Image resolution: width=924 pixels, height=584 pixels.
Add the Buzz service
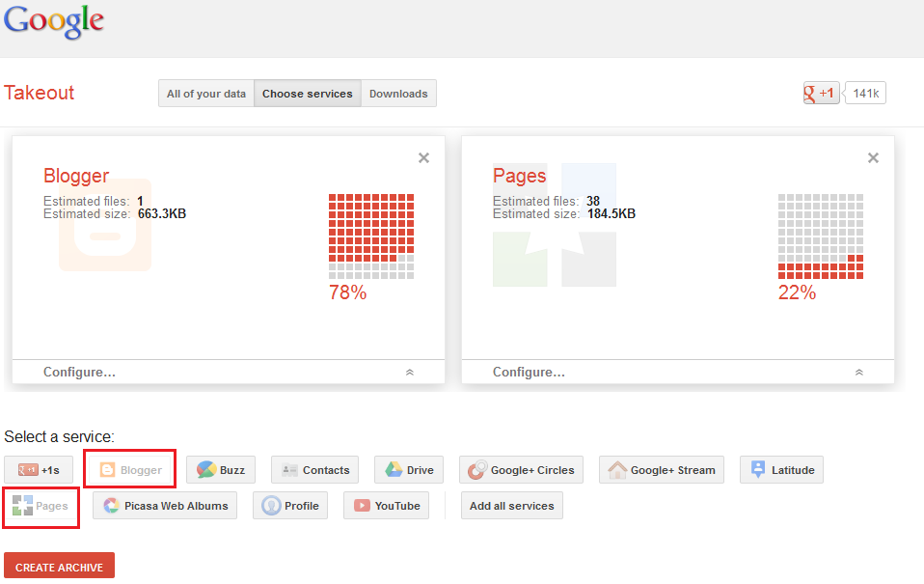[x=221, y=469]
